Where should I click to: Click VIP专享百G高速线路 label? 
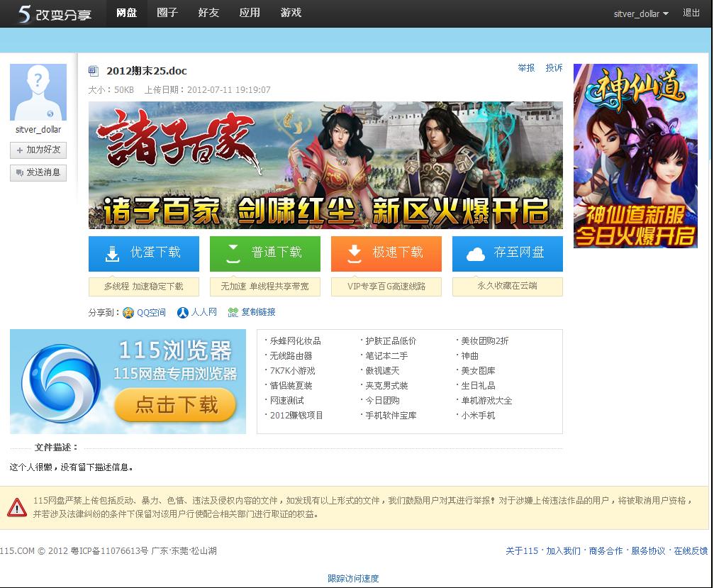point(386,287)
